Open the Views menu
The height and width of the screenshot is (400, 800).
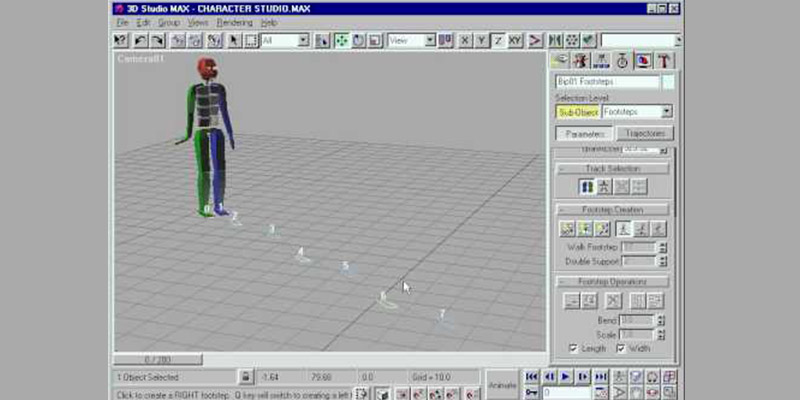pyautogui.click(x=197, y=22)
